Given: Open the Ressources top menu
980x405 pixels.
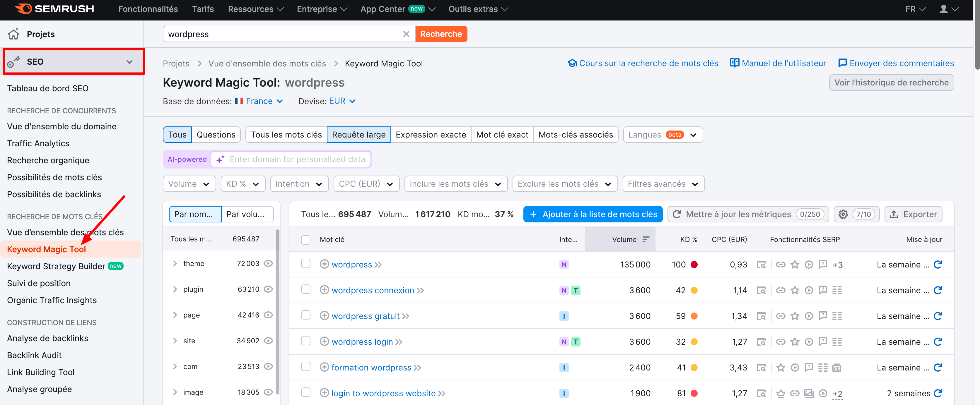Looking at the screenshot, I should (256, 9).
